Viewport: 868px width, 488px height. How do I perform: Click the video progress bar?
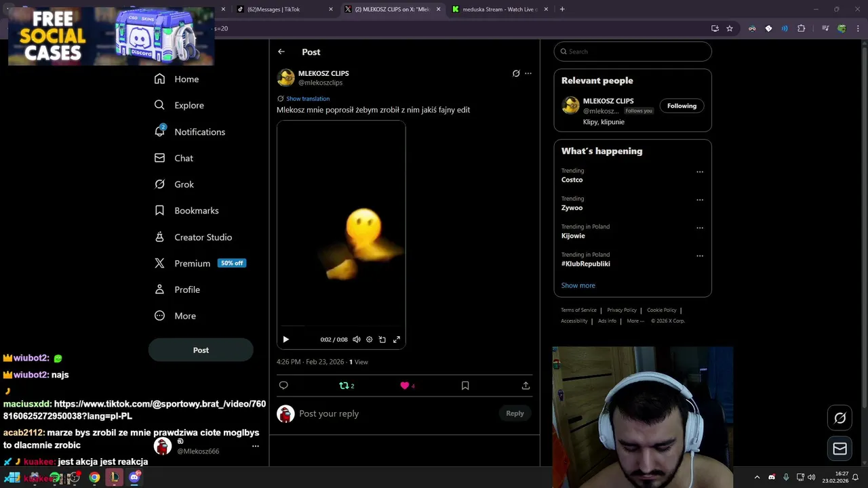[341, 326]
